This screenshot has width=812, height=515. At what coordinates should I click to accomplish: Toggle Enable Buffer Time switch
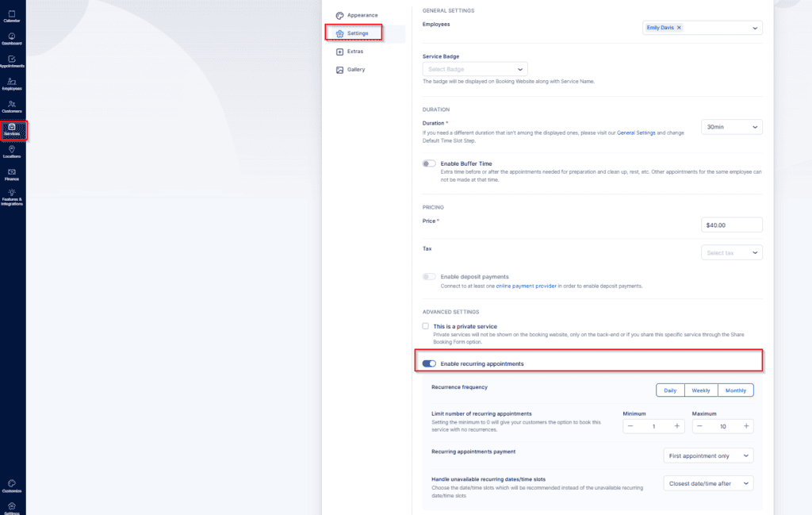[x=429, y=163]
